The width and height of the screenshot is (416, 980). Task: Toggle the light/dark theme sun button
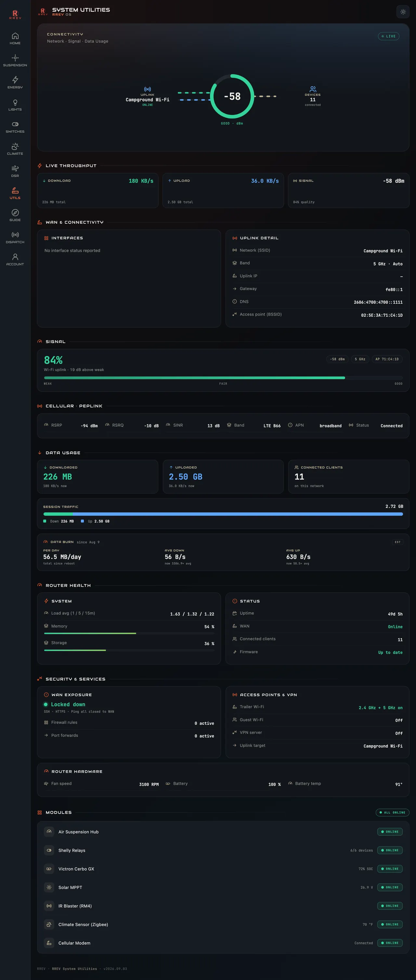click(403, 12)
